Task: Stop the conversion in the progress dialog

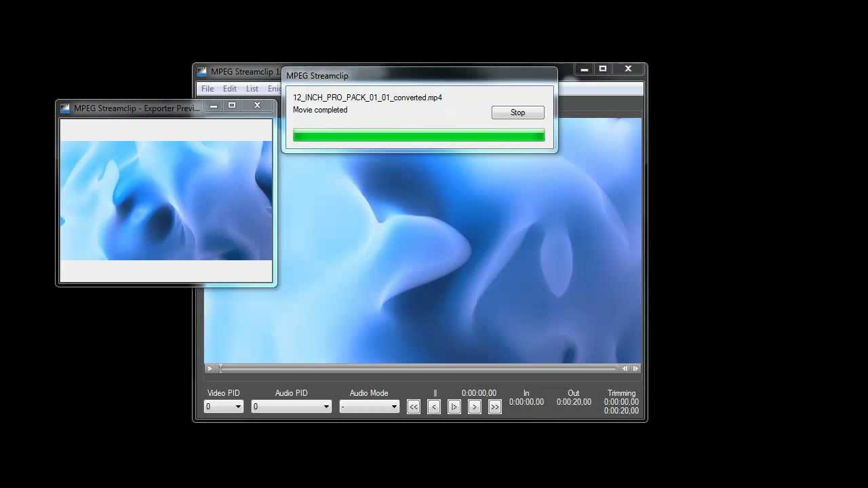Action: tap(517, 113)
